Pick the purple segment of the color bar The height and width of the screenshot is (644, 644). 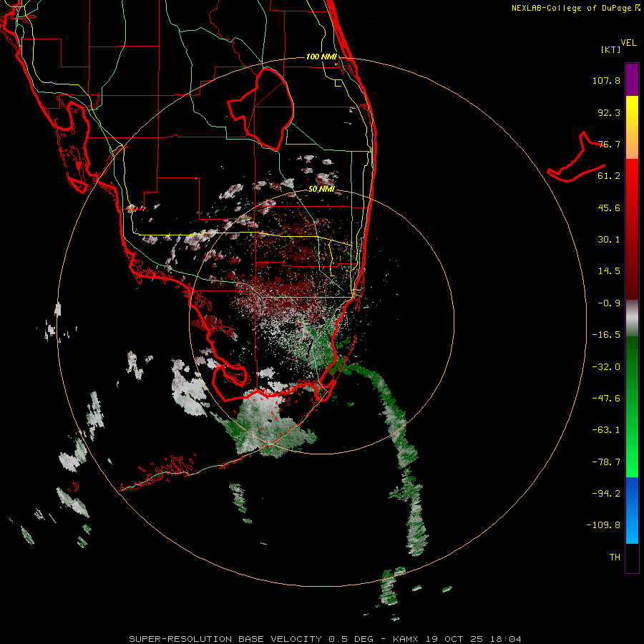[632, 79]
